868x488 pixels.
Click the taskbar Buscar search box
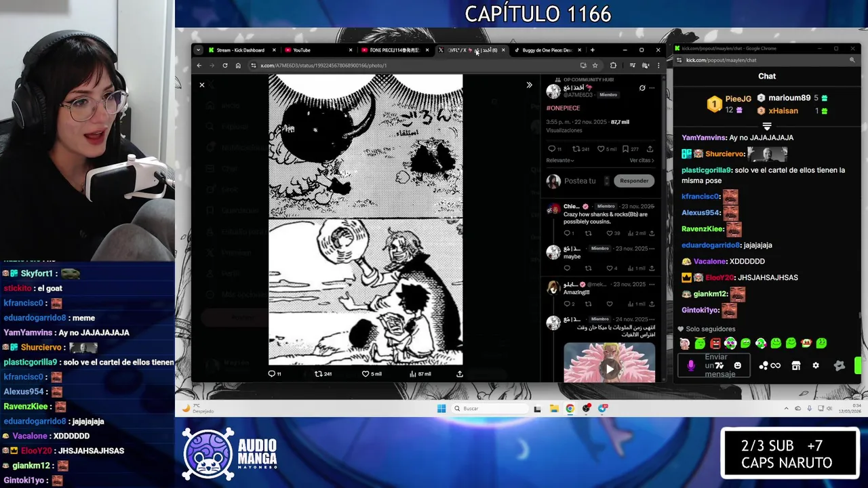tap(490, 408)
